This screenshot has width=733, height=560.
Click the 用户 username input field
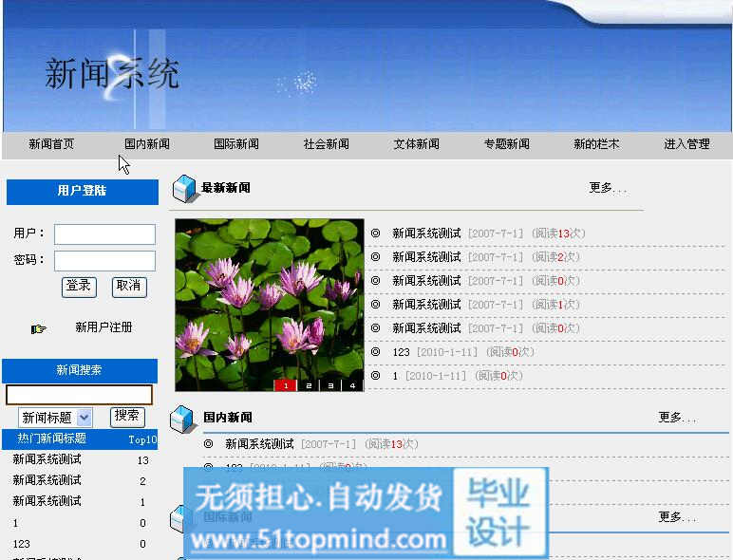pos(104,234)
